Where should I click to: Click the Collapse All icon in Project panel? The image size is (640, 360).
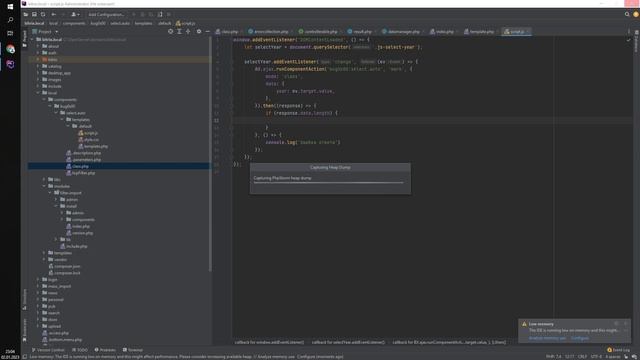pyautogui.click(x=188, y=31)
